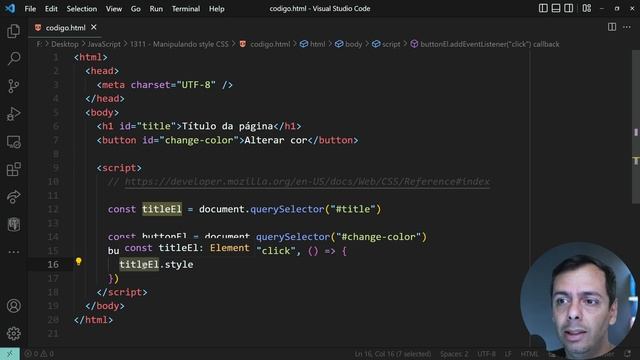Click 'Alterar cor' button text on line 7
The height and width of the screenshot is (360, 640).
(x=276, y=140)
